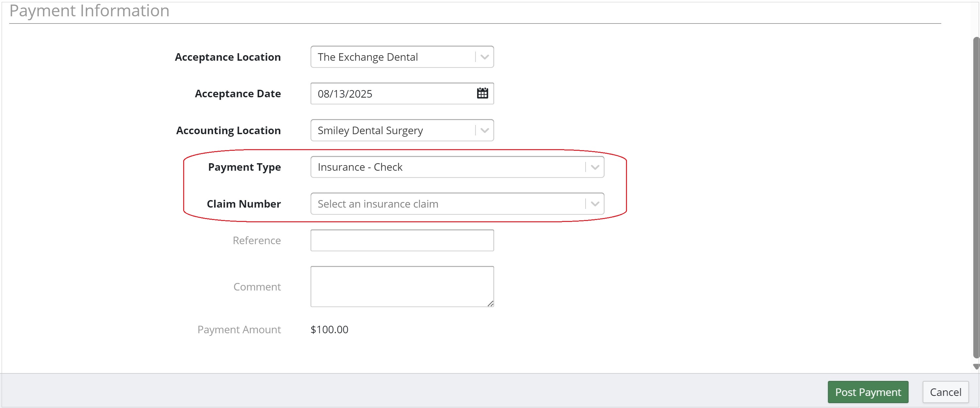Click the Post Payment button
980x408 pixels.
click(x=868, y=392)
